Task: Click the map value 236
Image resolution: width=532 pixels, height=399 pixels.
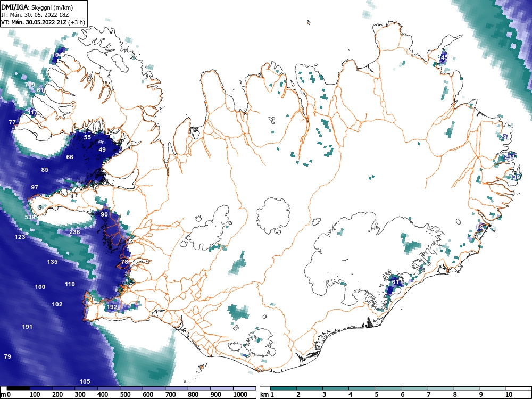Action: [x=74, y=232]
